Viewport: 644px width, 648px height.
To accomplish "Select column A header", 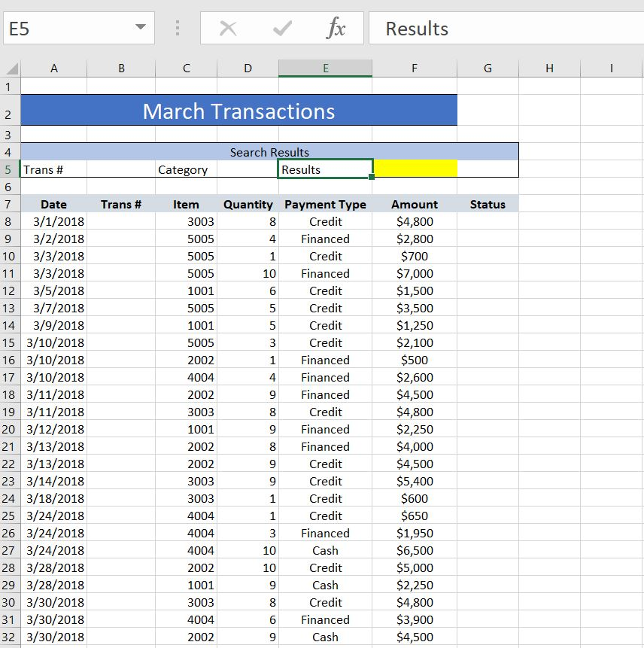I will pos(53,68).
